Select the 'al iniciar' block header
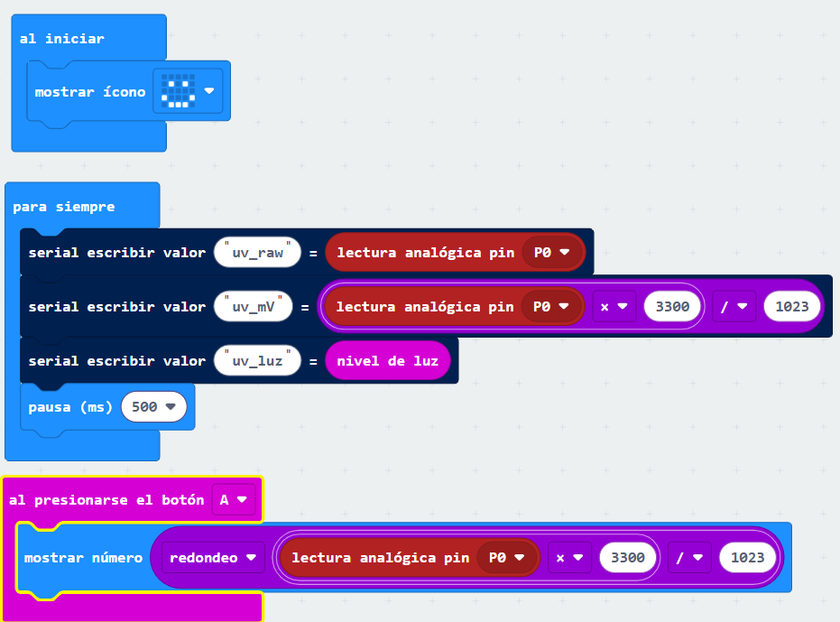The image size is (840, 622). (62, 39)
